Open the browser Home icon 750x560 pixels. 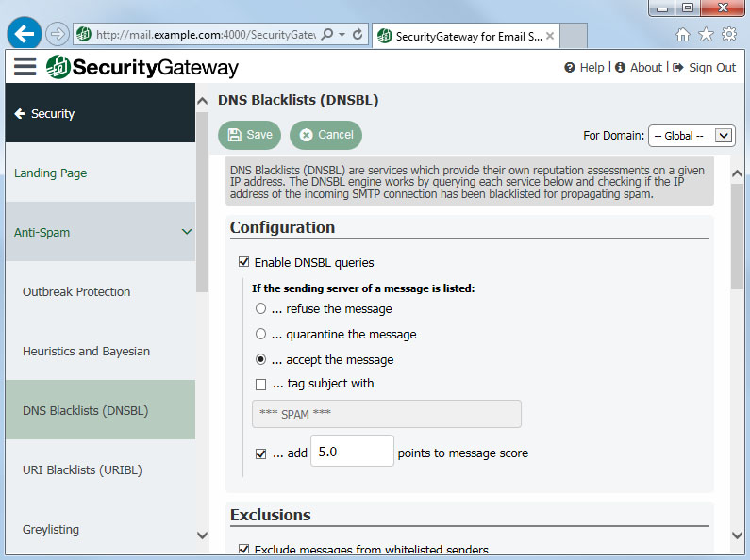(x=683, y=34)
